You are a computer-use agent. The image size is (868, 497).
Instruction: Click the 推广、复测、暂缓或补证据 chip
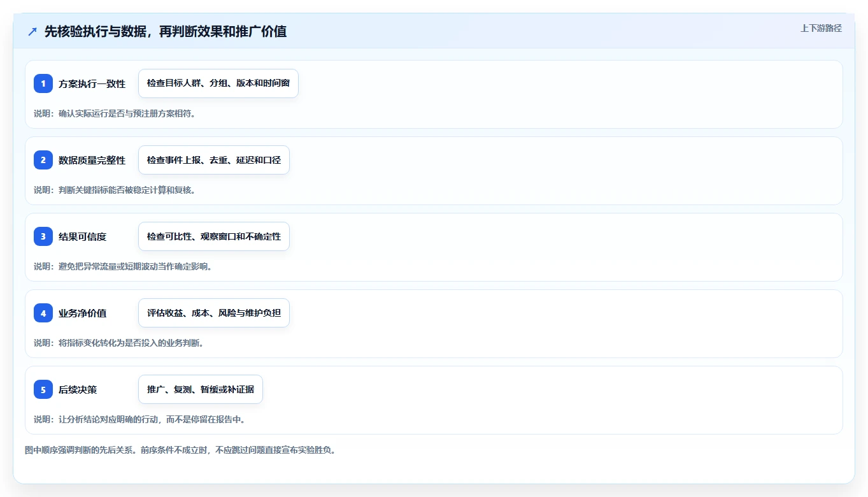point(201,389)
